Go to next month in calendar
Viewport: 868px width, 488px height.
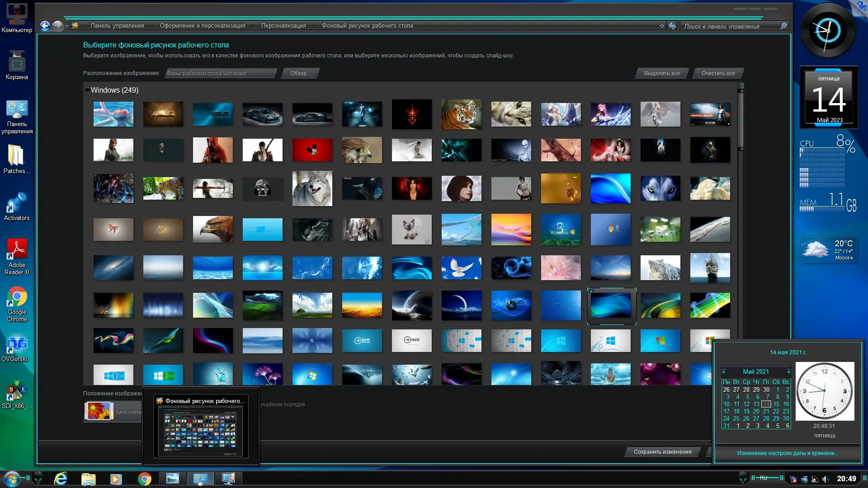coord(788,371)
